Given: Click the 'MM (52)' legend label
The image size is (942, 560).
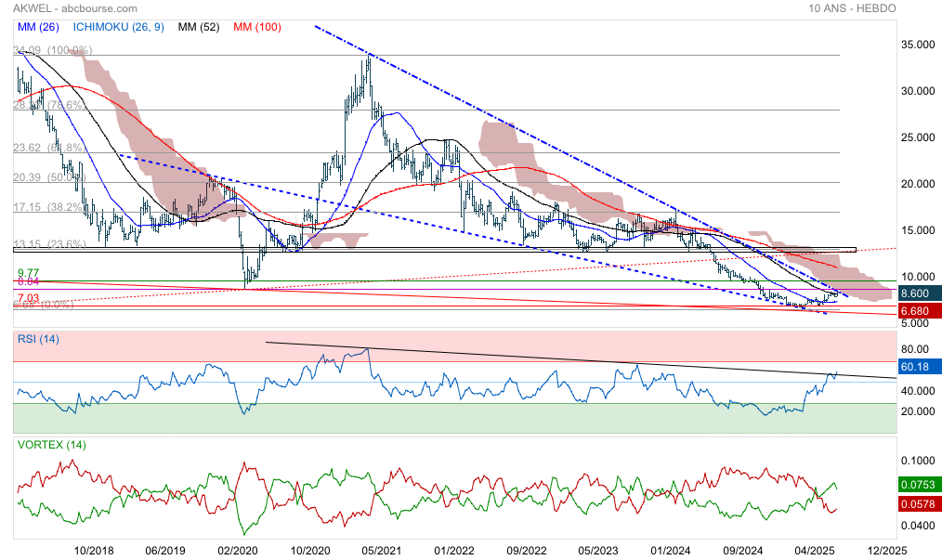Looking at the screenshot, I should [x=199, y=27].
